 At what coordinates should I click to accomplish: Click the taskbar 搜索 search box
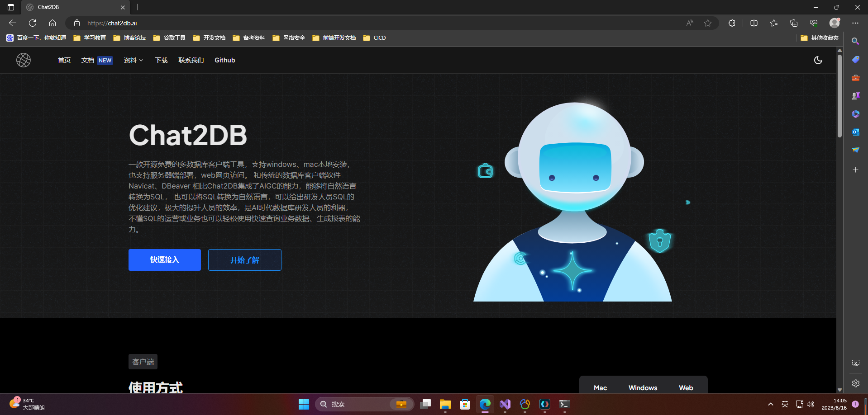click(364, 404)
